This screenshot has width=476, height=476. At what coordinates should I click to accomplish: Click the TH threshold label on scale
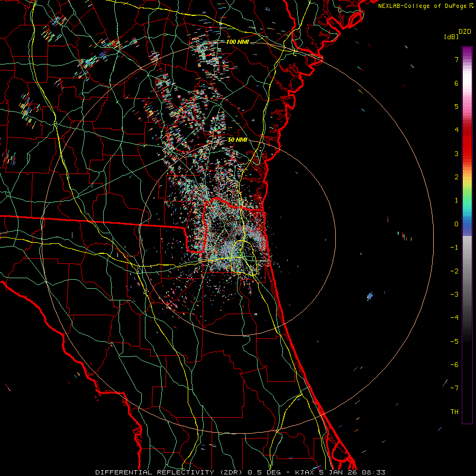[x=454, y=412]
